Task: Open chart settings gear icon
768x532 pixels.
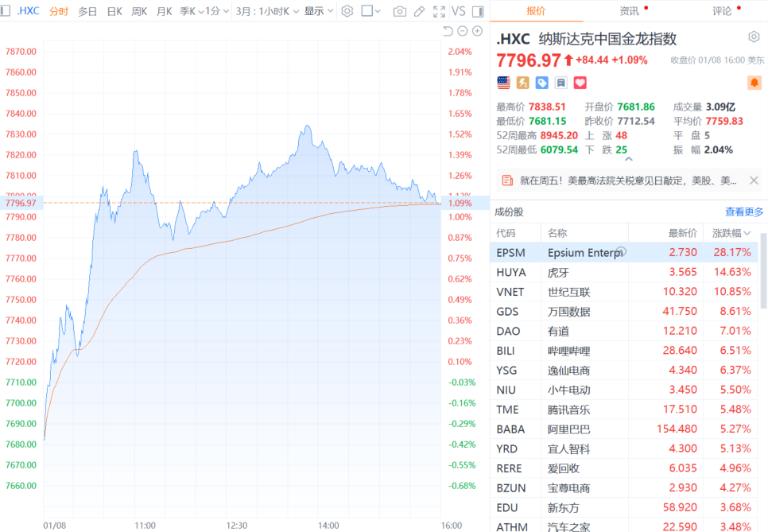Action: [x=347, y=11]
